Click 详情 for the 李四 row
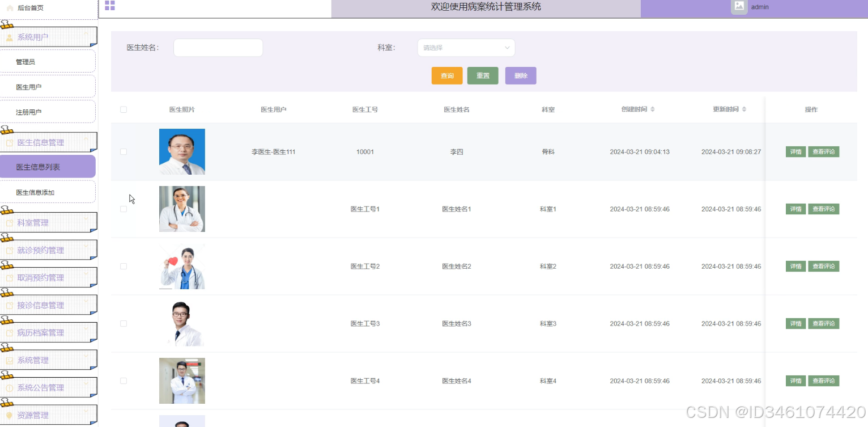The width and height of the screenshot is (868, 427). 795,152
